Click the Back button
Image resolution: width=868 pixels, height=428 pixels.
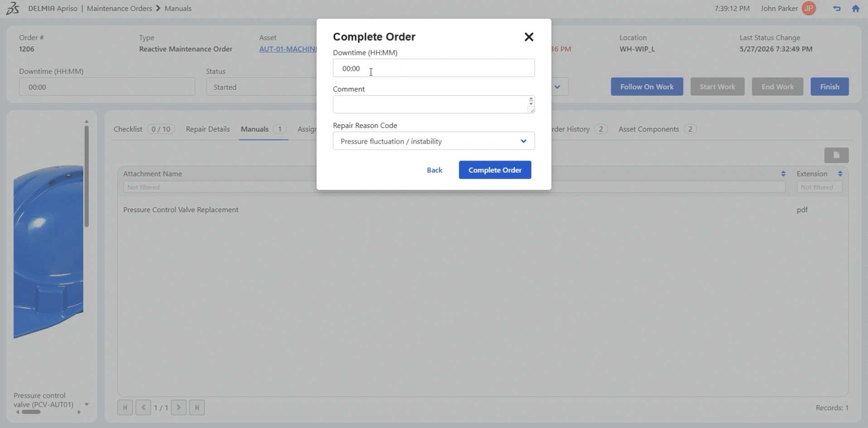click(x=434, y=170)
